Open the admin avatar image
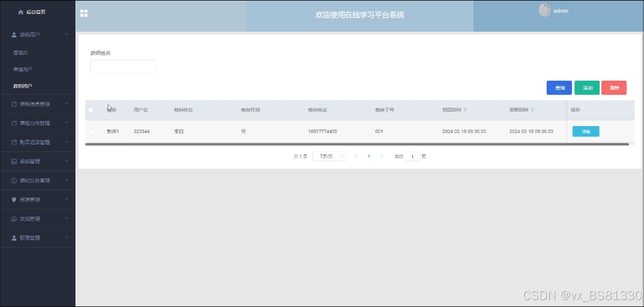 pos(544,10)
